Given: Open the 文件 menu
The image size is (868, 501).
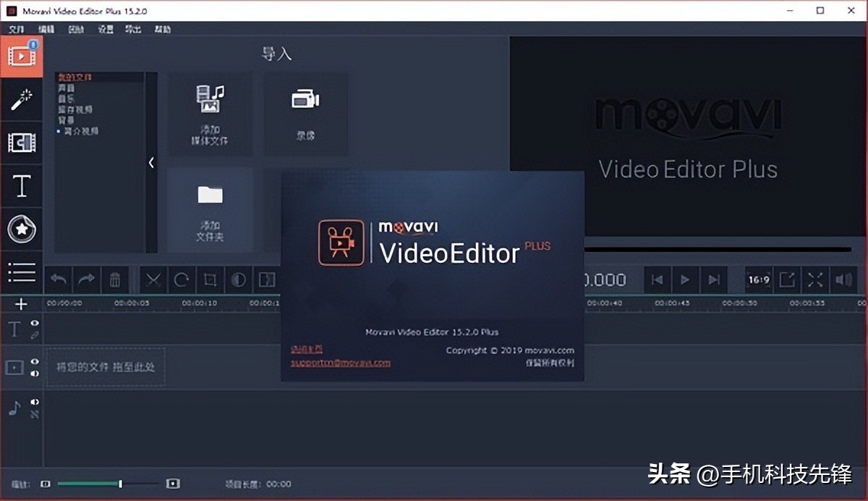Looking at the screenshot, I should click(17, 30).
